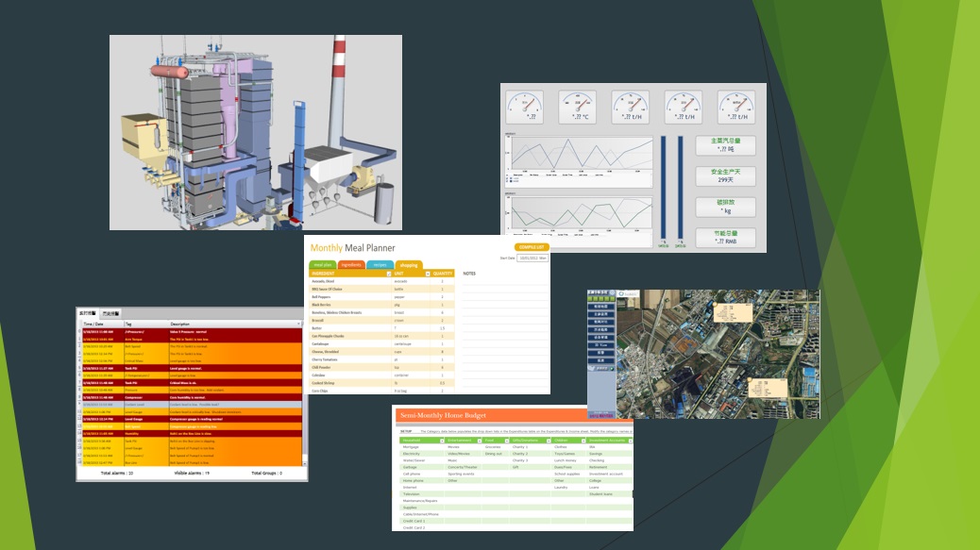The width and height of the screenshot is (980, 550).
Task: Expand the Household column dropdown in budget
Action: [x=441, y=440]
